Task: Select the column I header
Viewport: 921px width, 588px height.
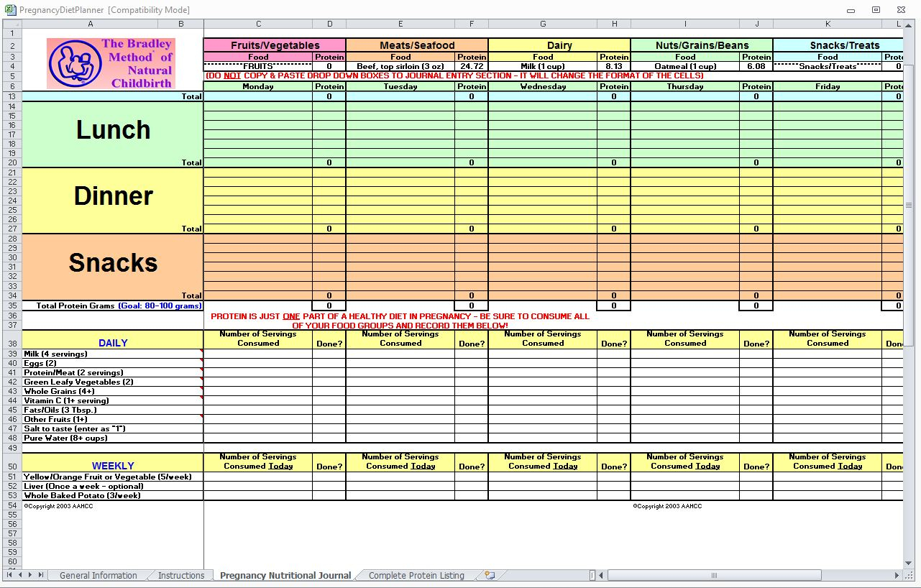Action: pyautogui.click(x=685, y=24)
